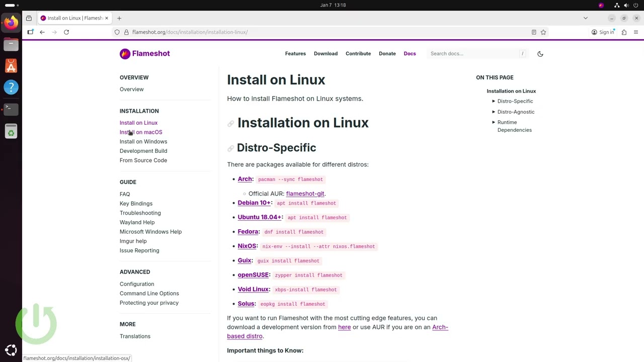Image resolution: width=644 pixels, height=362 pixels.
Task: Reload the page with refresh icon
Action: pyautogui.click(x=66, y=32)
